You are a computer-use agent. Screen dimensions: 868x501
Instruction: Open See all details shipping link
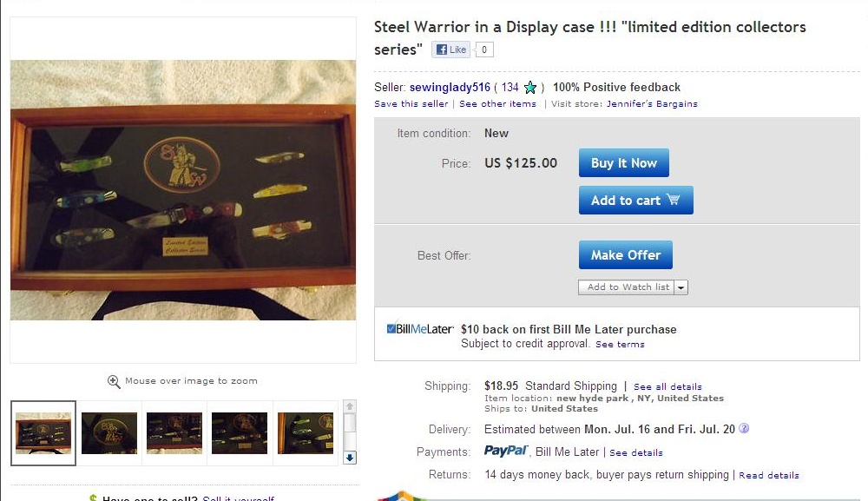click(667, 386)
